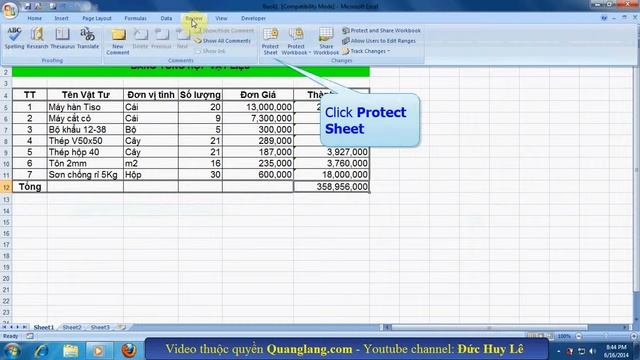Viewport: 640px width, 360px height.
Task: Click the system tray clock
Action: [x=617, y=351]
